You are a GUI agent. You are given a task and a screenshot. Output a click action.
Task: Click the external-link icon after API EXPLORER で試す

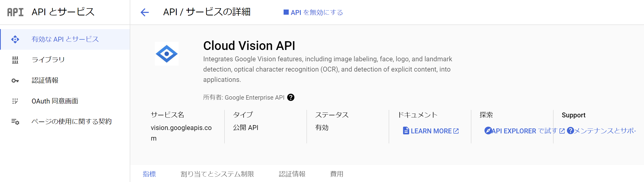pyautogui.click(x=562, y=131)
